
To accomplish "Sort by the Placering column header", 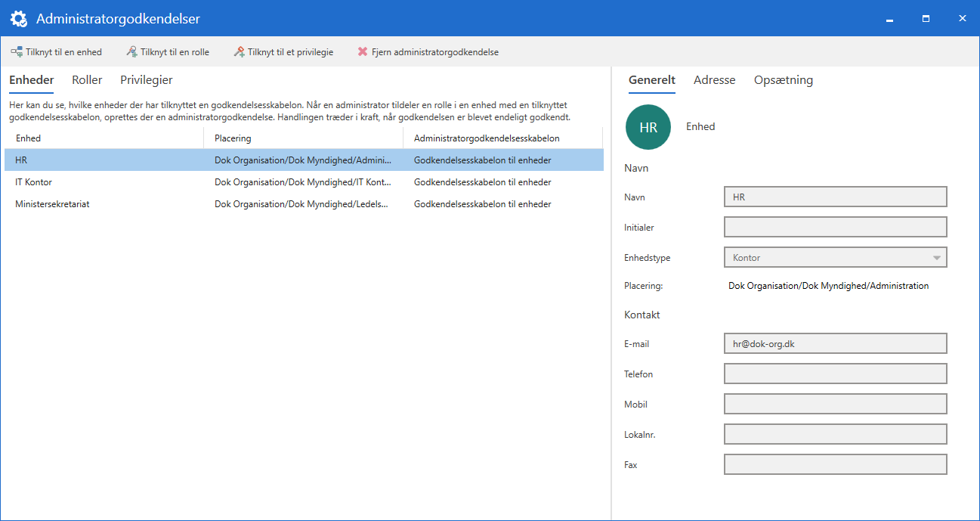I will click(x=303, y=138).
